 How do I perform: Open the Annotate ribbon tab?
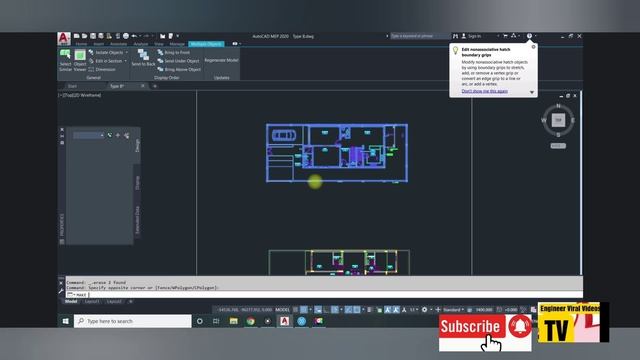(x=118, y=44)
